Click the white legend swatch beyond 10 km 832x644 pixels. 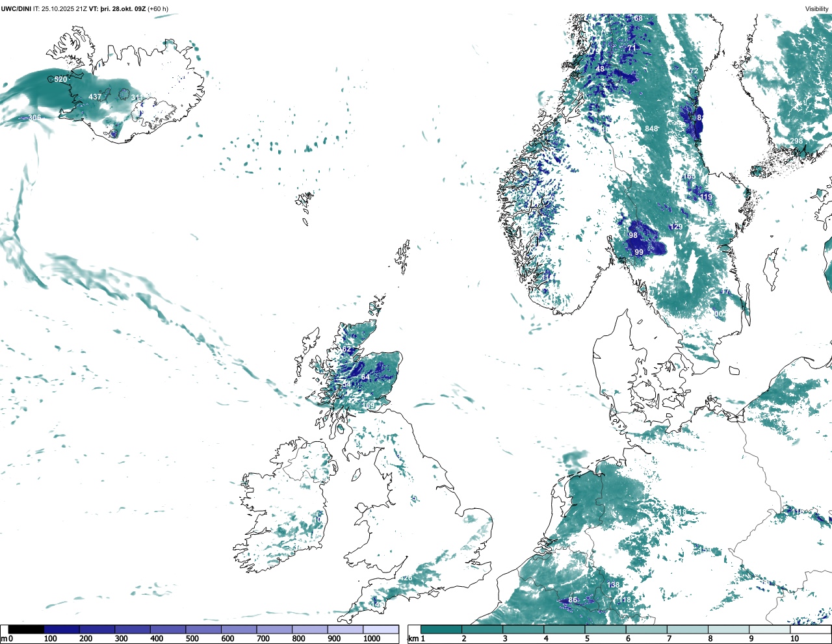coord(810,629)
